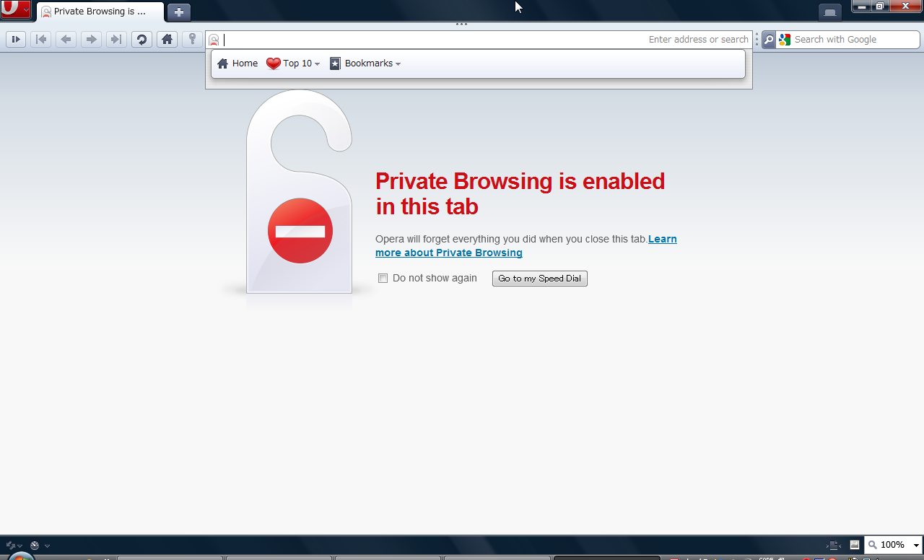The width and height of the screenshot is (924, 560).
Task: Restore down the Opera window
Action: pos(879,6)
